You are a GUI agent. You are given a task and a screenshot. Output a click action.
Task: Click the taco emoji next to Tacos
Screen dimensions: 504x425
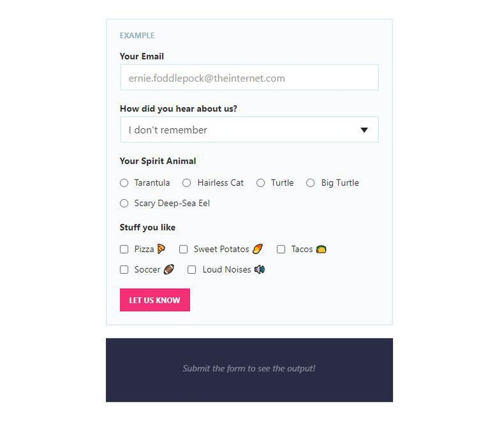322,249
